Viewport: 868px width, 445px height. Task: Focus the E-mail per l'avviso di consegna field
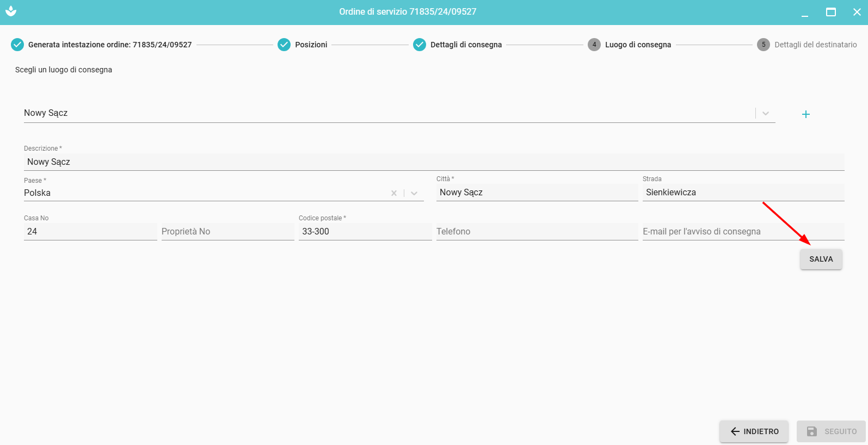pos(743,232)
